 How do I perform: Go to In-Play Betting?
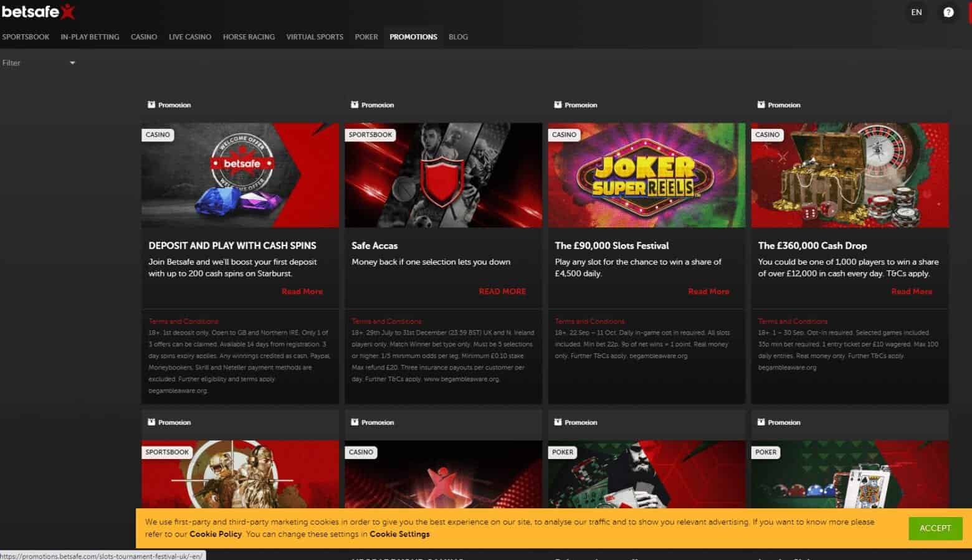click(x=90, y=37)
